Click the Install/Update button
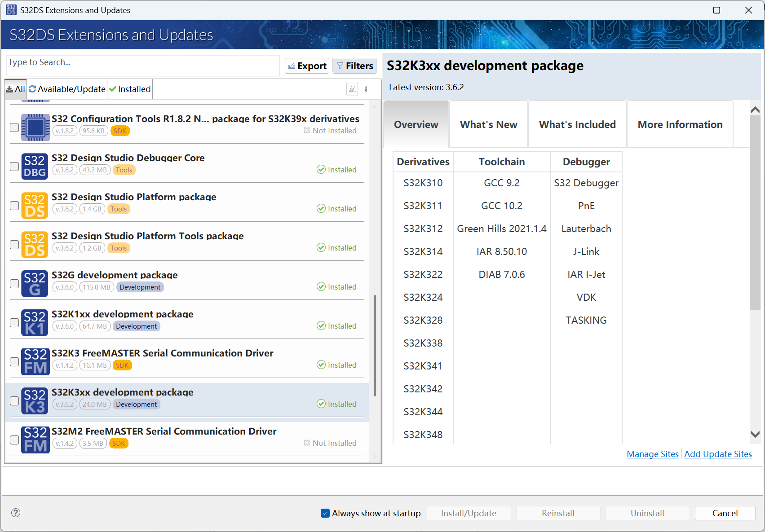 click(x=469, y=513)
